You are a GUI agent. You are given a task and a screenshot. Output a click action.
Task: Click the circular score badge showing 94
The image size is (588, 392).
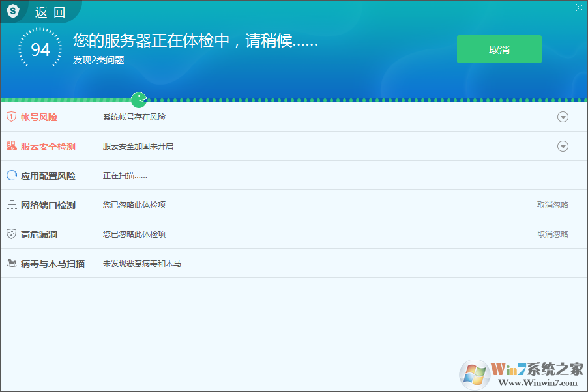tap(40, 48)
